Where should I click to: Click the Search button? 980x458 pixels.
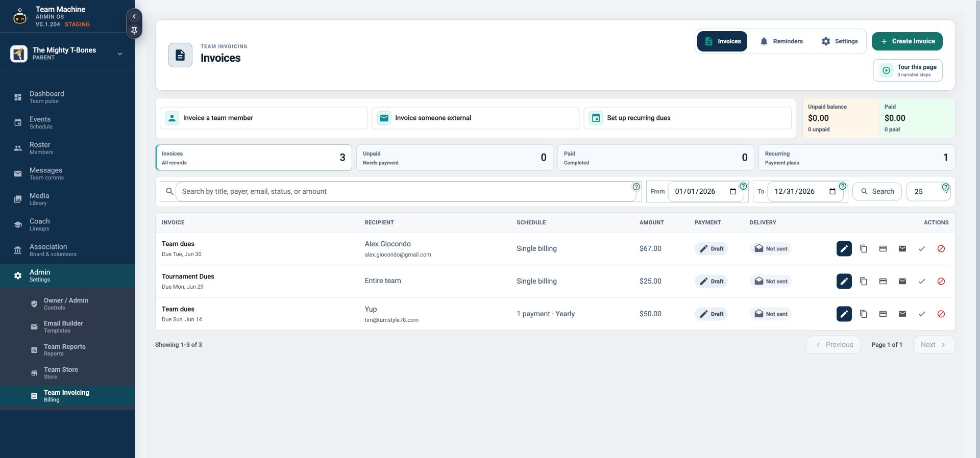(877, 192)
